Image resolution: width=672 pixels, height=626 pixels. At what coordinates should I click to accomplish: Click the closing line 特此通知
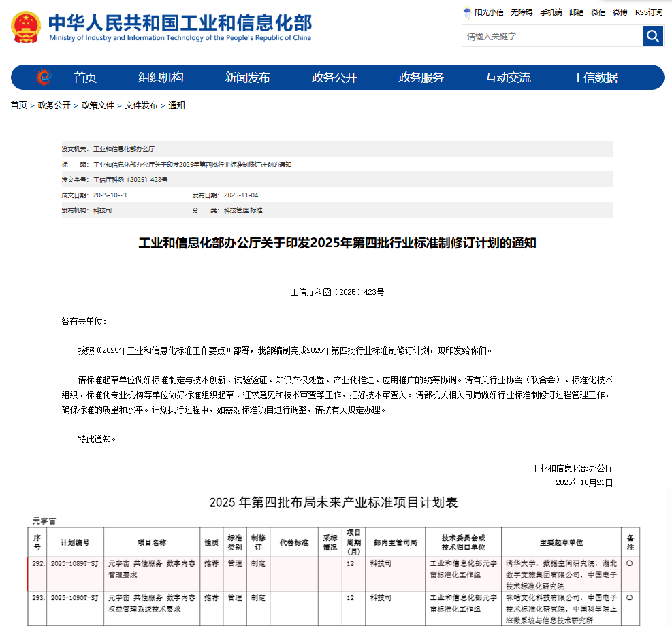[x=97, y=439]
